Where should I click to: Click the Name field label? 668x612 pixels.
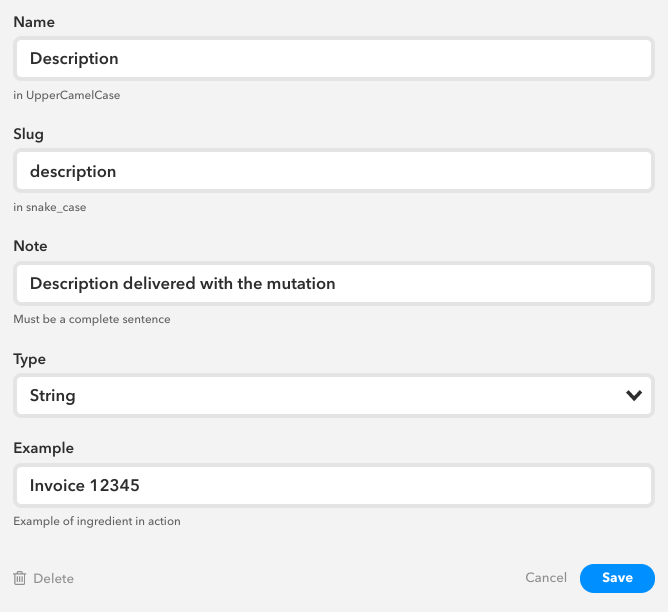[x=34, y=22]
